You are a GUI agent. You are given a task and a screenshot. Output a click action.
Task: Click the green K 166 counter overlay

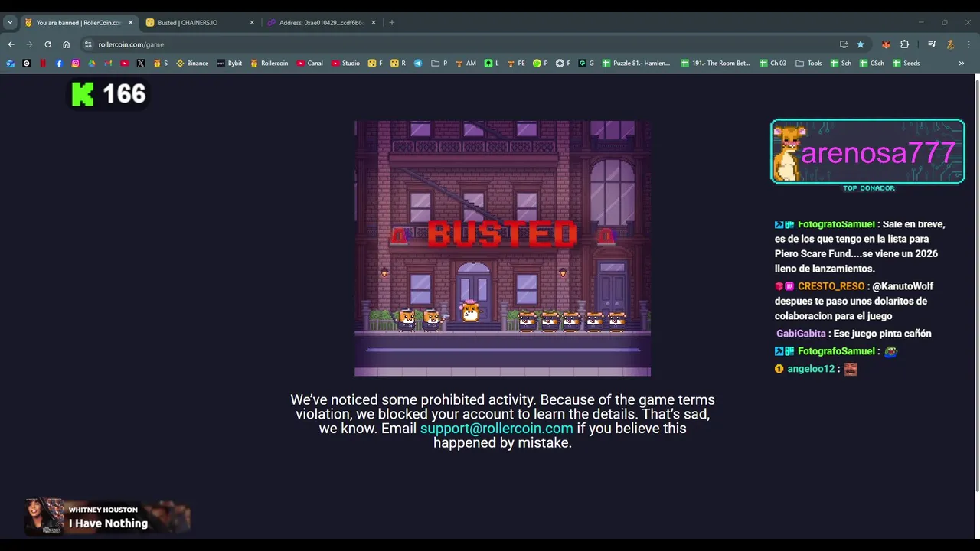(108, 94)
